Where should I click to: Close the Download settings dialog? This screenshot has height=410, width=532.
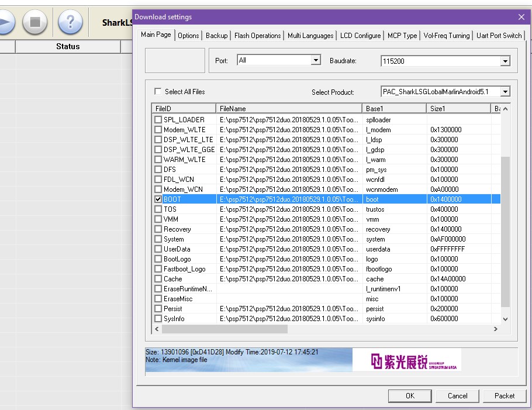pyautogui.click(x=521, y=17)
